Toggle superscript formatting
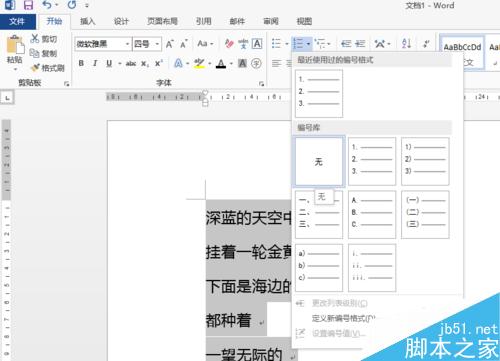 tap(158, 63)
